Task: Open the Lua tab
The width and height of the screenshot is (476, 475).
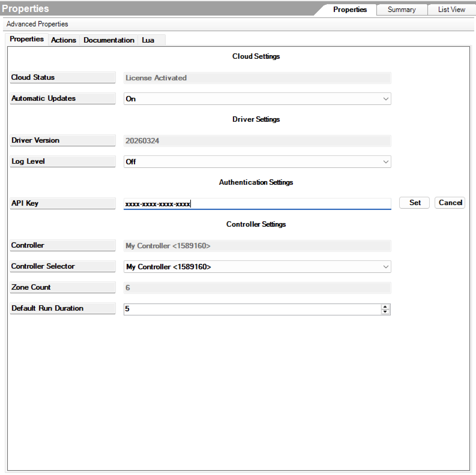Action: [148, 40]
